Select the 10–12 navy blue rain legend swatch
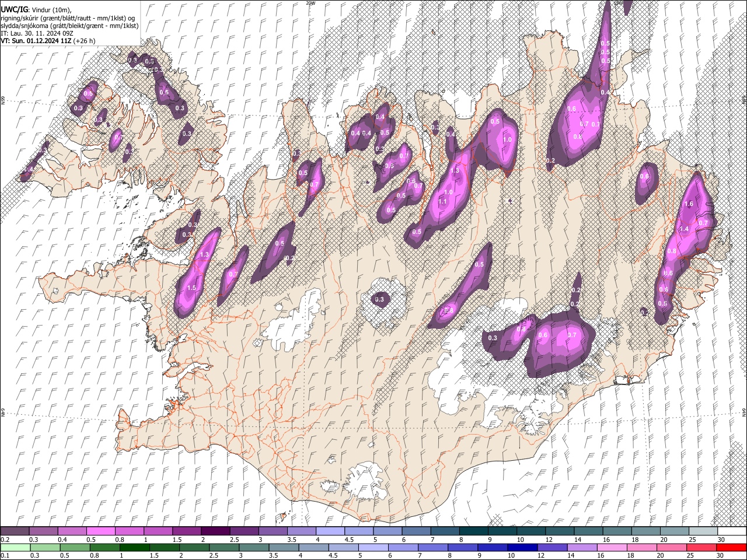Screen dimensions: 747x560 point(522,547)
